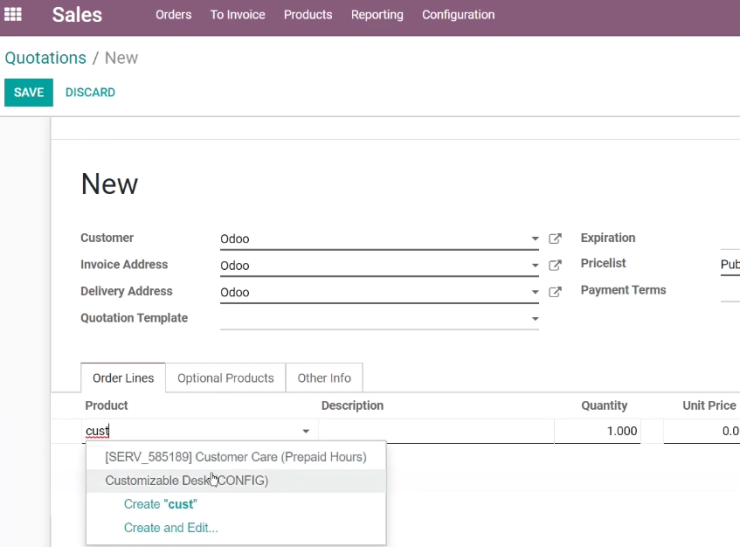This screenshot has height=547, width=740.
Task: Expand the Delivery Address dropdown arrow
Action: point(535,292)
